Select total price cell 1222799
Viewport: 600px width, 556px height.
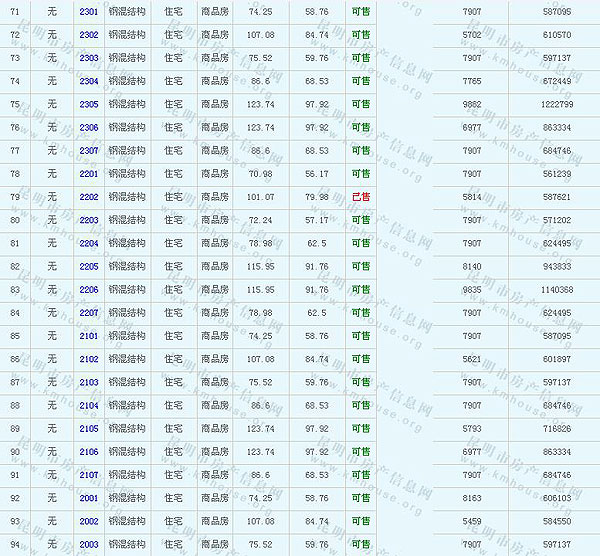click(x=557, y=104)
